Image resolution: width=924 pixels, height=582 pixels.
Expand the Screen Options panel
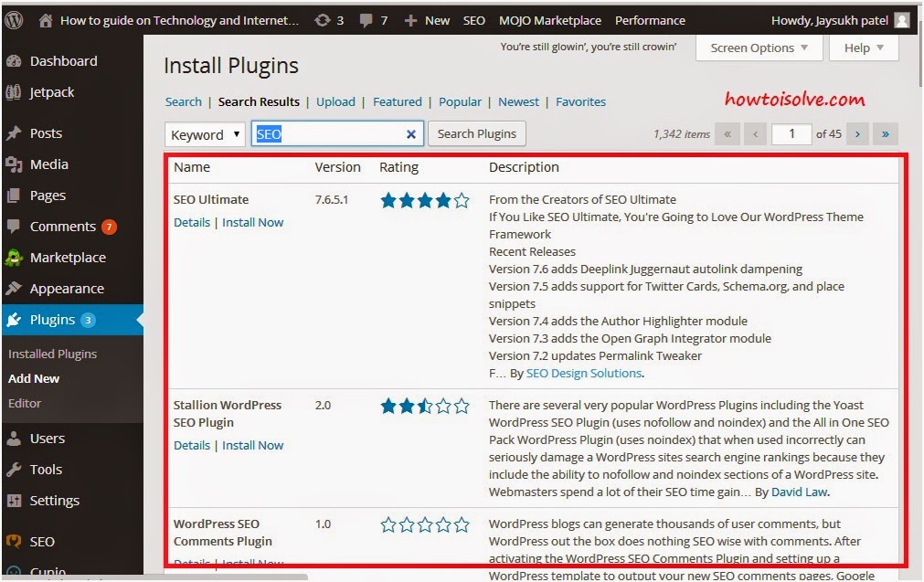[x=759, y=48]
